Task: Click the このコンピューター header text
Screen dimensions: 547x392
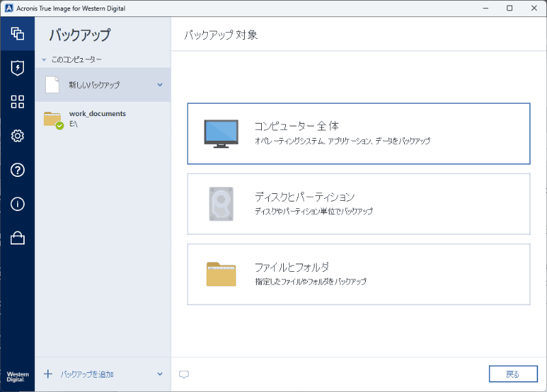Action: tap(77, 60)
